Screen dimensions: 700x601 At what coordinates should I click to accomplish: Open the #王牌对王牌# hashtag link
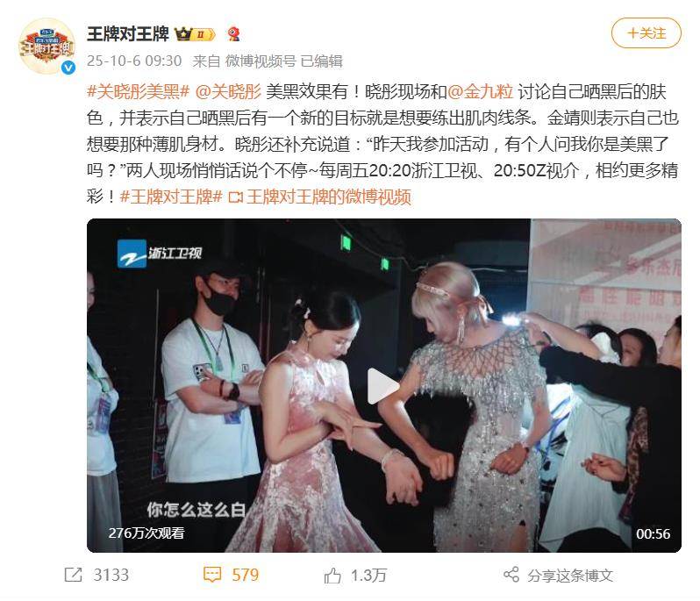tap(171, 197)
